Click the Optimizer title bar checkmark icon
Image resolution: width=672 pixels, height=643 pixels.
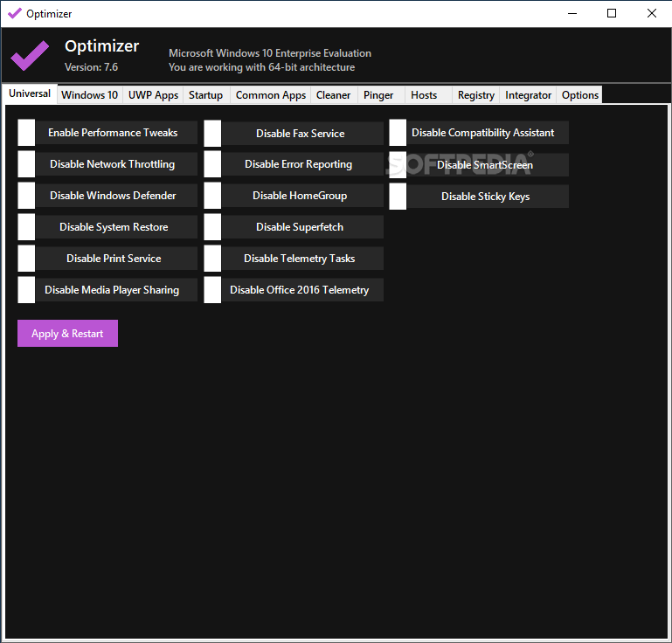coord(14,14)
